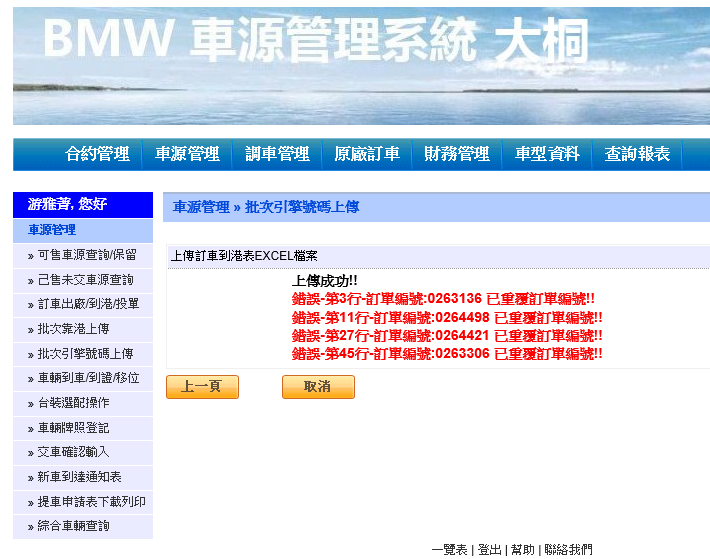Click the BMW 車源管理系統 banner title

click(x=316, y=40)
